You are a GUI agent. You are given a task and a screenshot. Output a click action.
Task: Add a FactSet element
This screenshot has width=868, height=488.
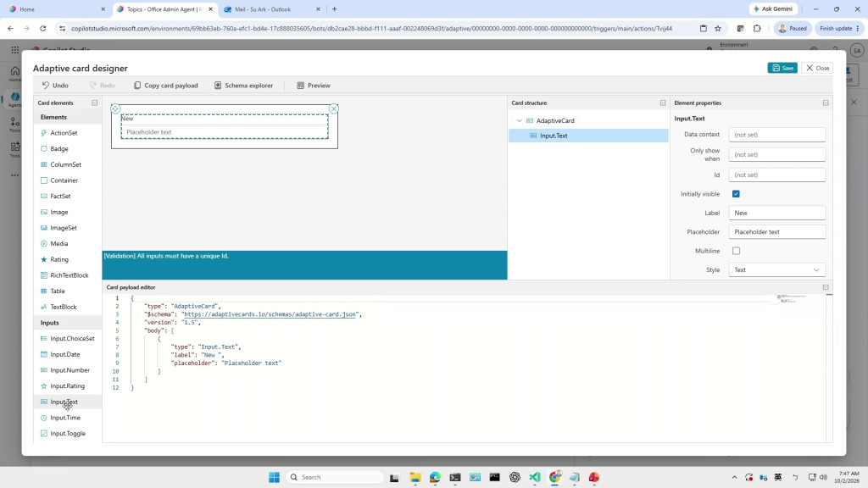(x=60, y=196)
